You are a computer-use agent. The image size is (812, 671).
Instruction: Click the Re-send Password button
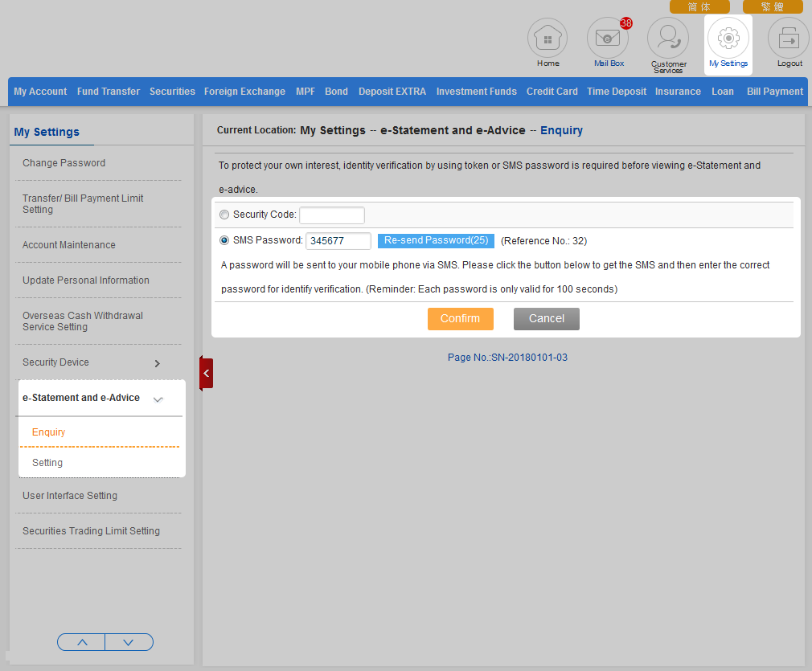click(436, 240)
